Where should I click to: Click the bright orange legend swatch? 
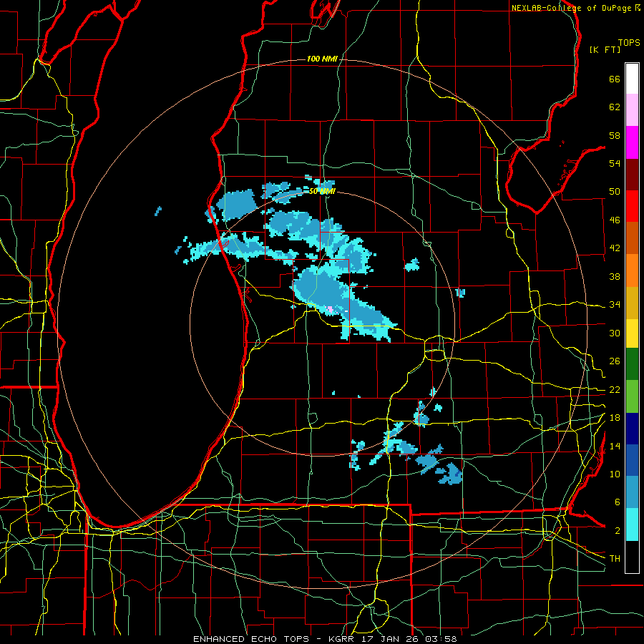632,270
